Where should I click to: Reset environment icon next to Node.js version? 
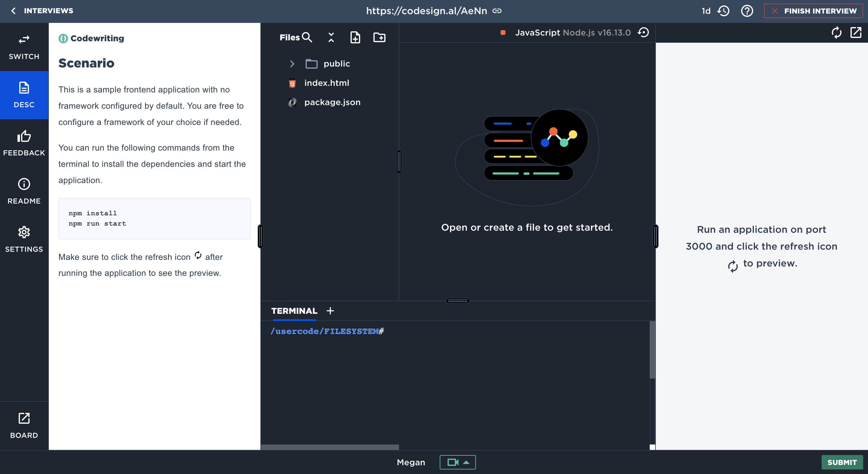[x=643, y=33]
